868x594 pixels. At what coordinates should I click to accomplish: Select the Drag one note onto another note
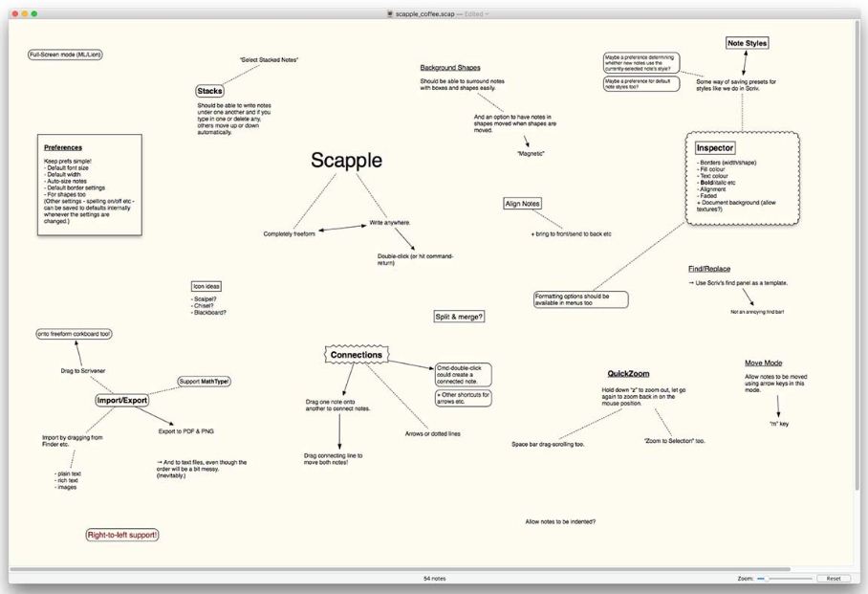pyautogui.click(x=337, y=405)
